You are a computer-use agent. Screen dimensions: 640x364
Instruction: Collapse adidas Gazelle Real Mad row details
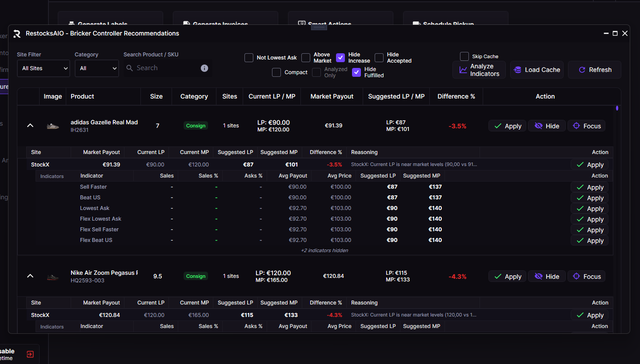[x=30, y=126]
